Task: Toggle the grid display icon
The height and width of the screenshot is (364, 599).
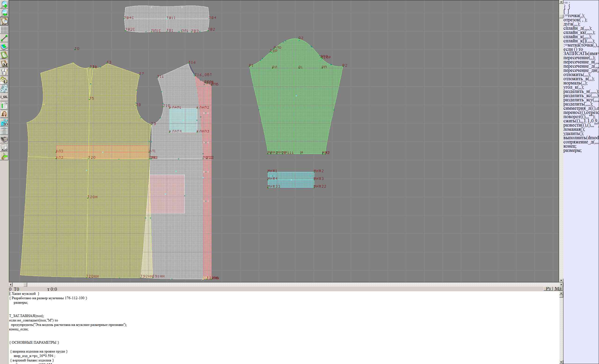Action: click(4, 30)
